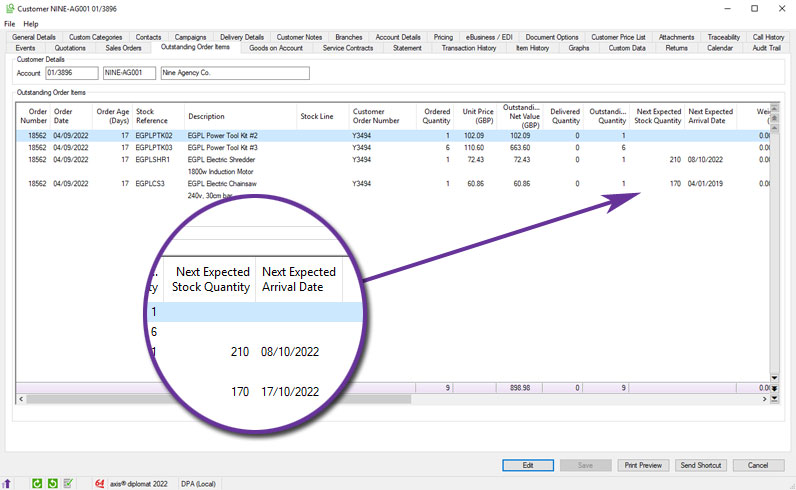Open the Calendar tab
796x490 pixels.
tap(720, 48)
